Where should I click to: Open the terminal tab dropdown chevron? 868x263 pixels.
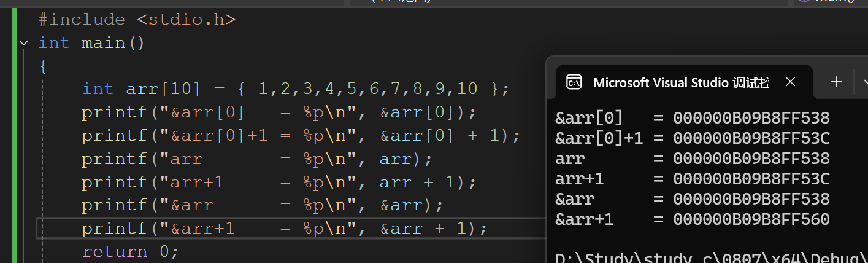click(x=865, y=82)
